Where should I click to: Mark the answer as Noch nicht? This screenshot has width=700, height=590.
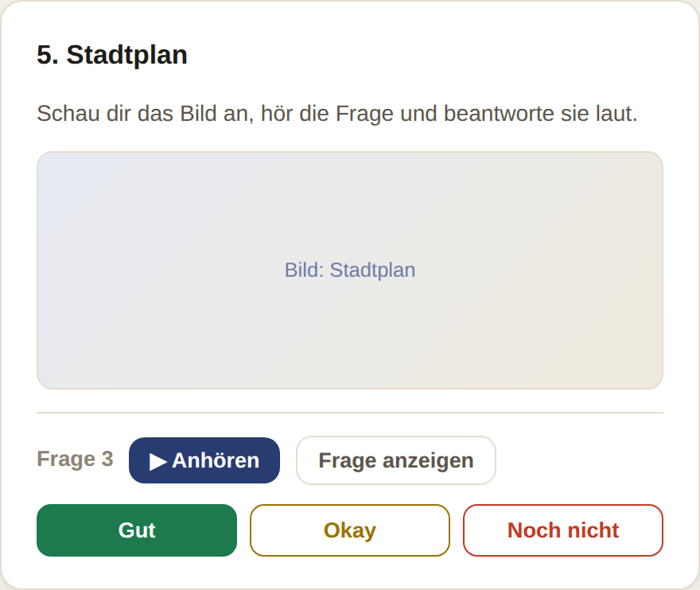[x=563, y=530]
